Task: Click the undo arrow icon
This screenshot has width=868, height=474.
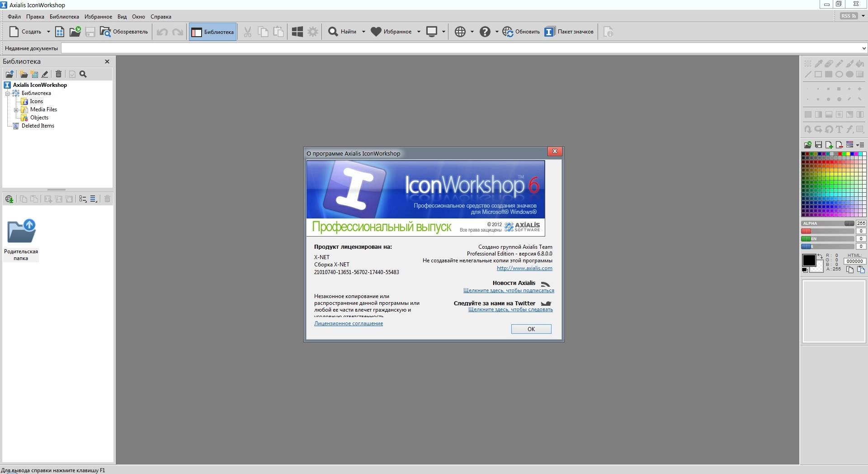Action: pos(162,32)
